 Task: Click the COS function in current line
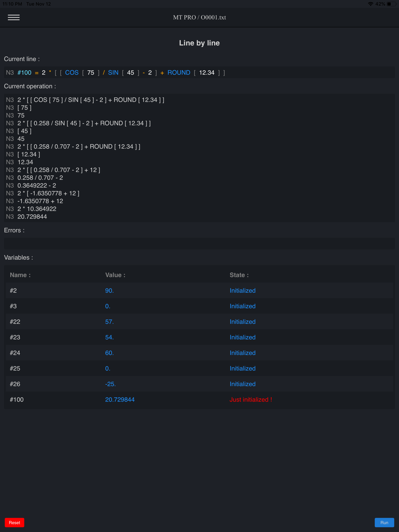point(72,73)
